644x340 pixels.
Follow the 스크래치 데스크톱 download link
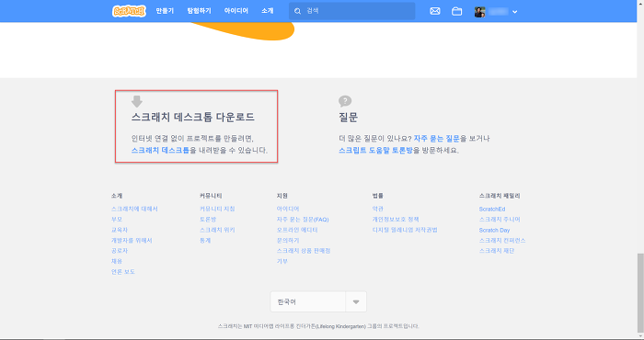(x=160, y=150)
